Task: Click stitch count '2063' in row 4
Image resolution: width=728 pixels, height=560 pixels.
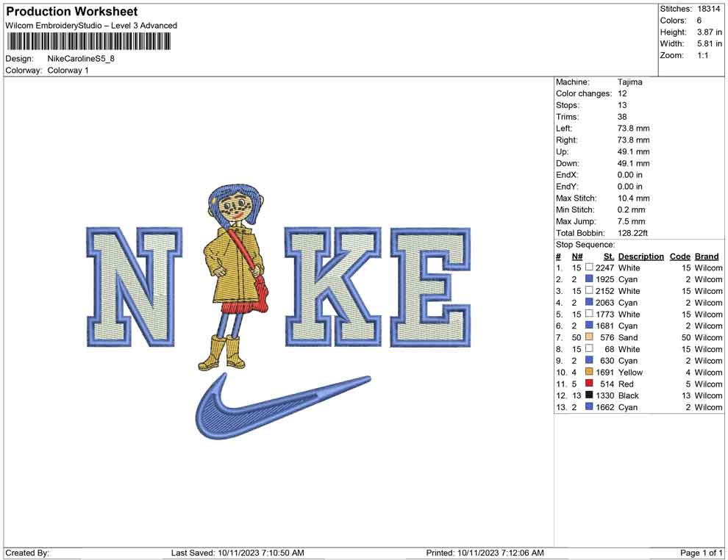Action: point(605,302)
